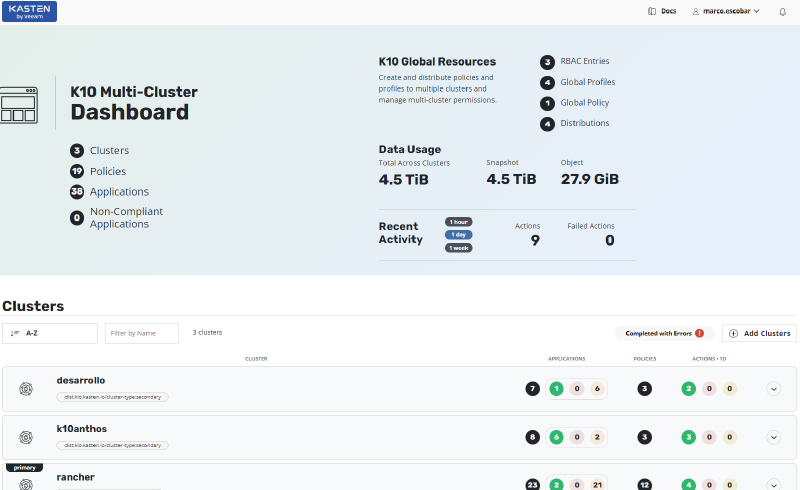The height and width of the screenshot is (490, 800).
Task: Select the 1 hour activity range
Action: (x=459, y=222)
